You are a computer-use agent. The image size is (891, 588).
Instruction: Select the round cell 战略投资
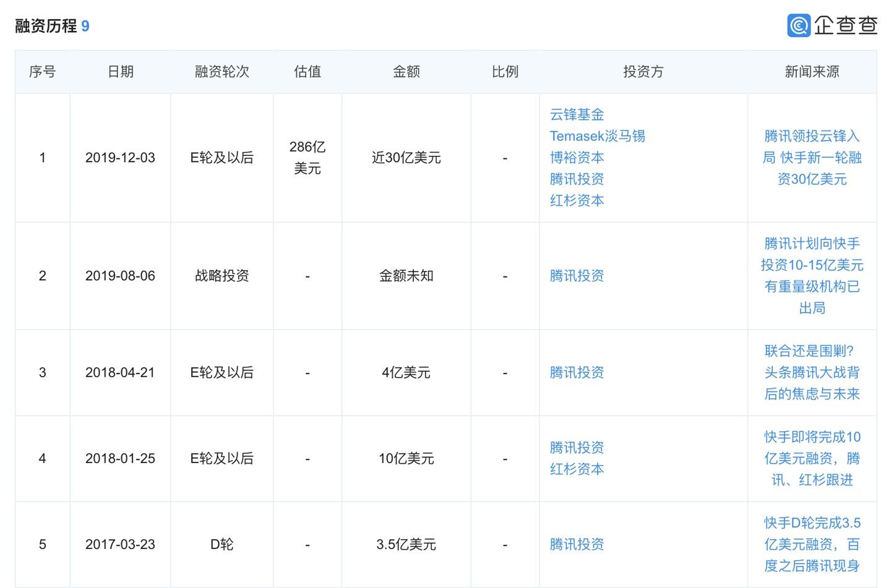[222, 276]
